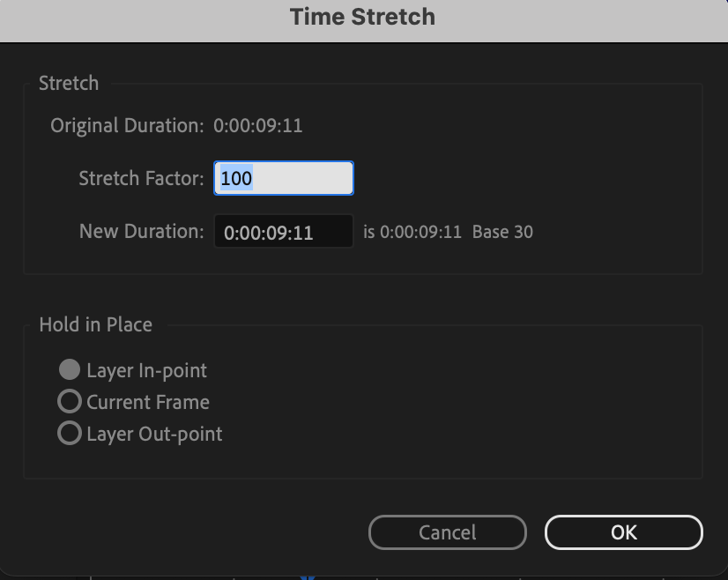Click the New Duration timecode field
The width and height of the screenshot is (728, 580).
coord(283,233)
